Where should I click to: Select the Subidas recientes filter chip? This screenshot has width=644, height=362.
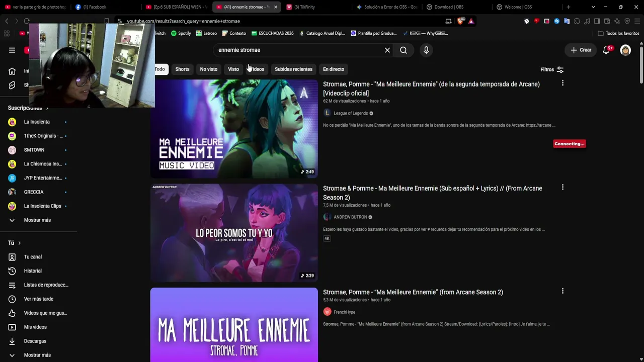[293, 69]
